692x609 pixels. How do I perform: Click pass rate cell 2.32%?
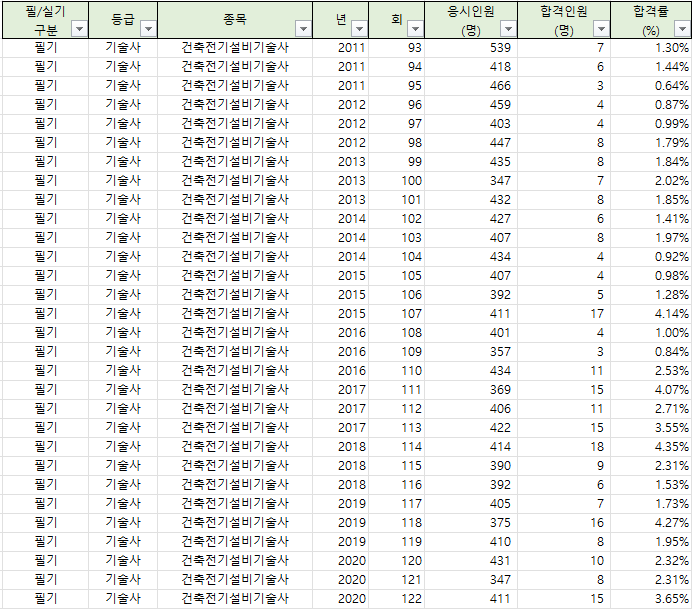651,560
